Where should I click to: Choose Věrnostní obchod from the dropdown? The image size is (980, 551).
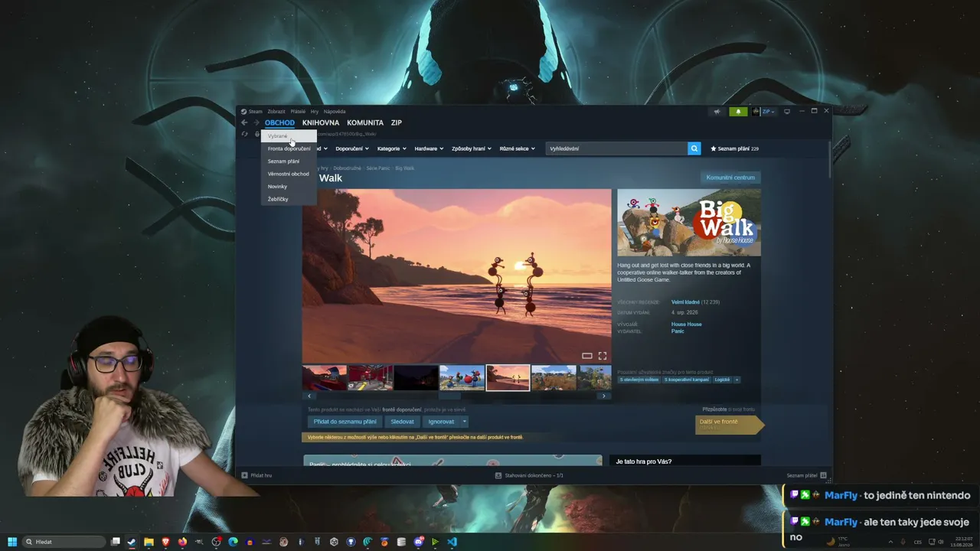coord(289,174)
